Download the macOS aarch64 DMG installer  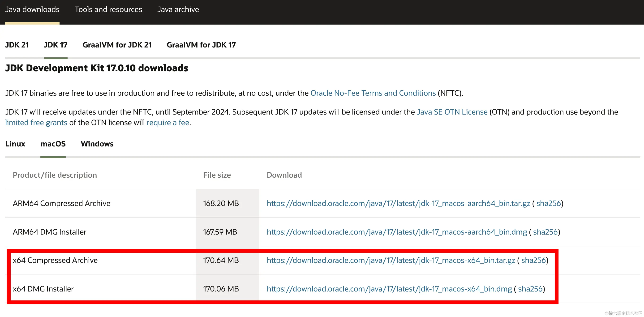click(397, 232)
